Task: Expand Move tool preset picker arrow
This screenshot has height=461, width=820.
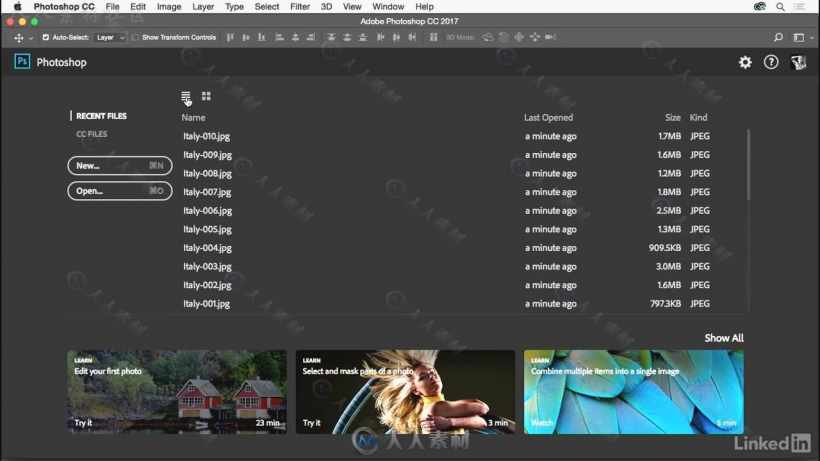Action: [x=31, y=38]
